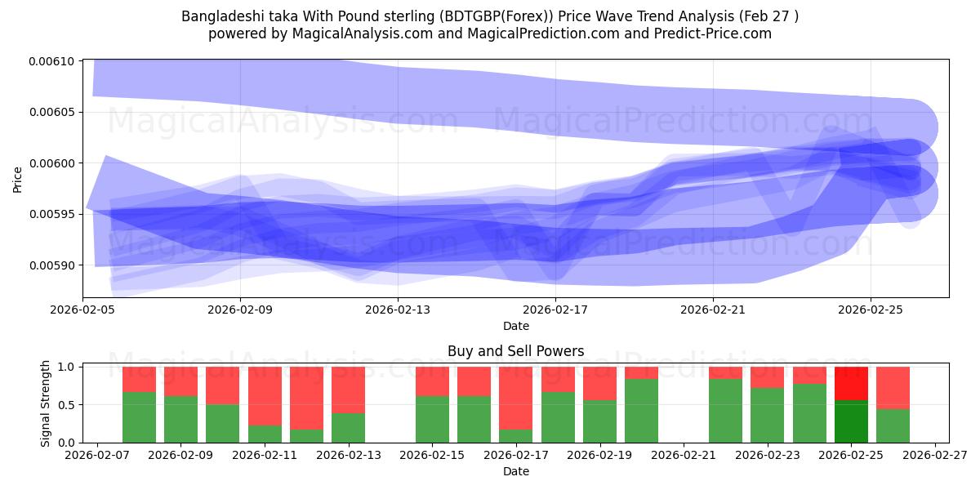The image size is (980, 490).
Task: Click the 2026-02-07 tick on bar chart
Action: pos(97,455)
